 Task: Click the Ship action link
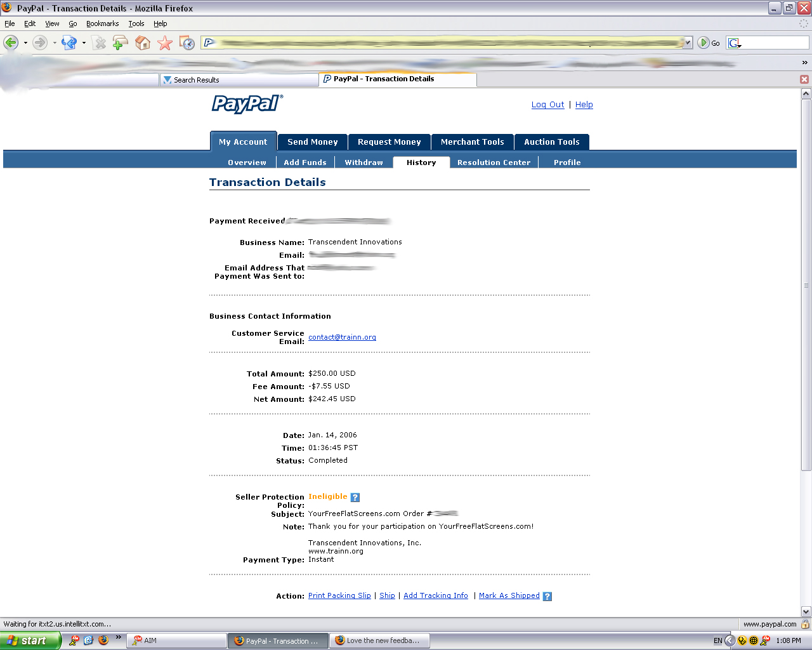point(387,595)
